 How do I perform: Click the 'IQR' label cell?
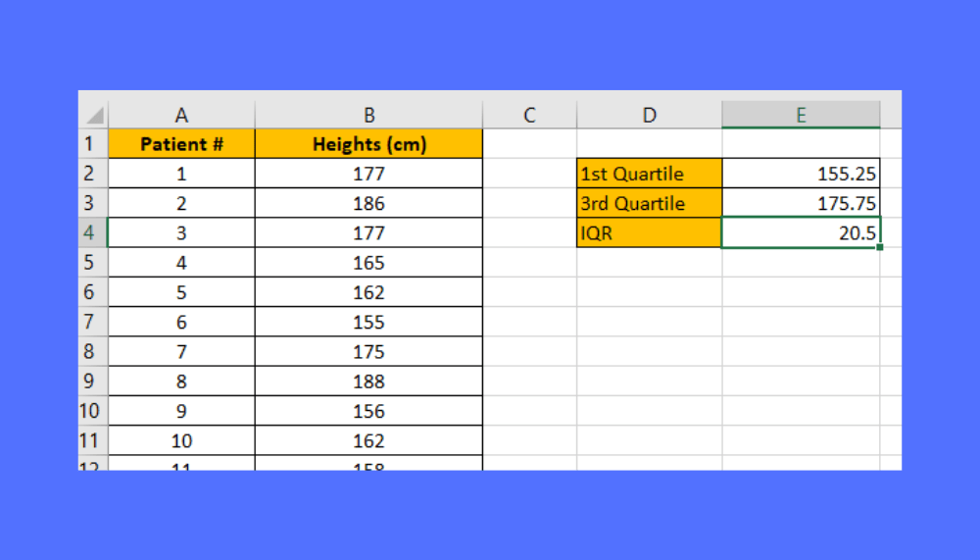click(x=650, y=232)
